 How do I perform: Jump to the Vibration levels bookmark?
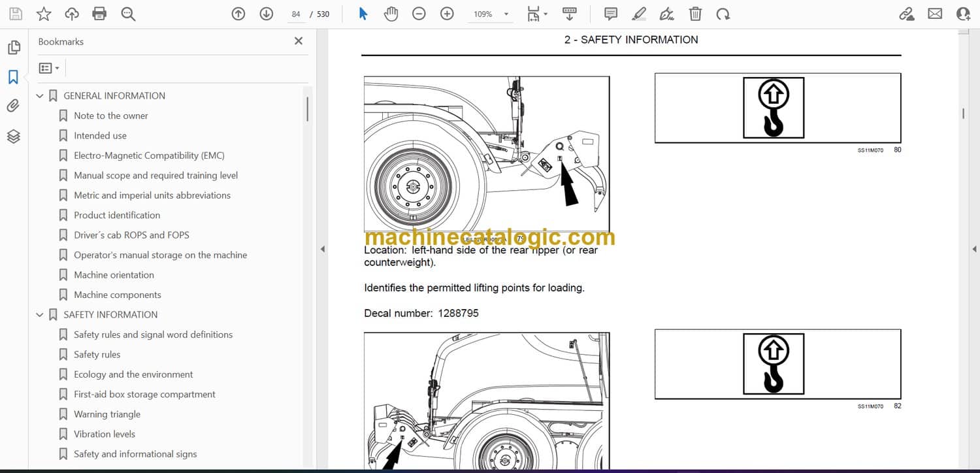point(105,434)
